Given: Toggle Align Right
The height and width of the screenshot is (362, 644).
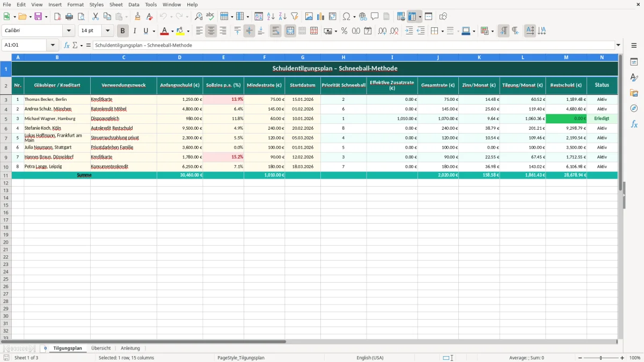Looking at the screenshot, I should [x=223, y=31].
